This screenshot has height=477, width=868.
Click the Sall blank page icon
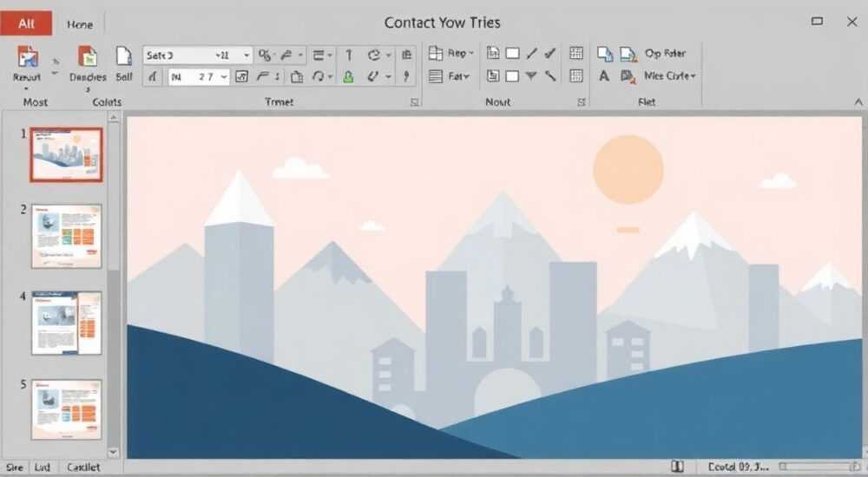pyautogui.click(x=123, y=56)
